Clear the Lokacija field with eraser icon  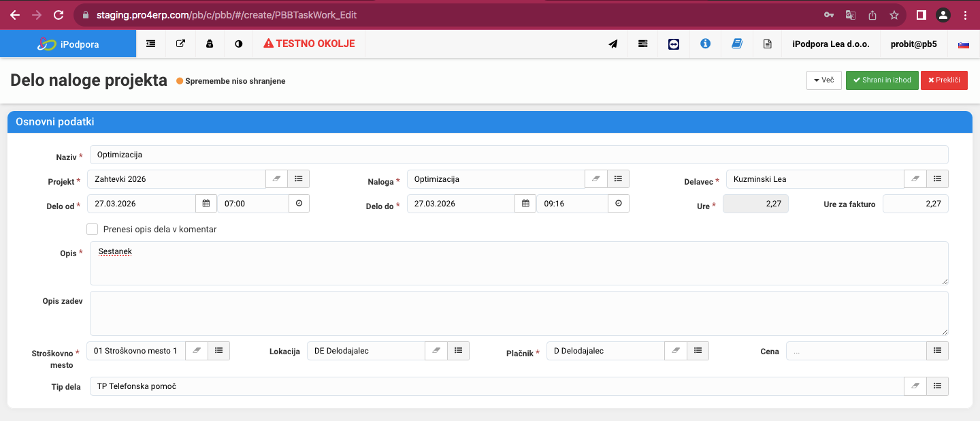436,351
